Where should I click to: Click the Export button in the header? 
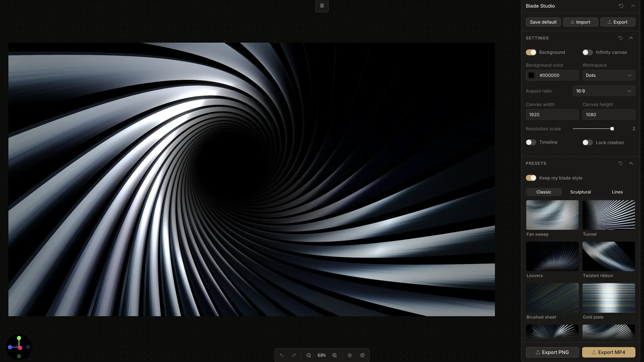pyautogui.click(x=618, y=22)
